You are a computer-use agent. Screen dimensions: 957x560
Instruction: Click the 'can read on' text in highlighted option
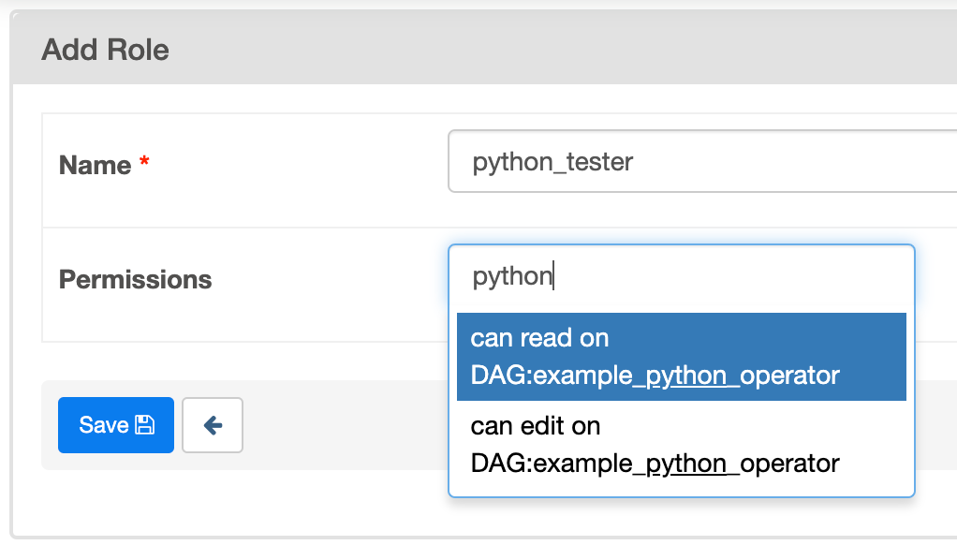pos(539,338)
